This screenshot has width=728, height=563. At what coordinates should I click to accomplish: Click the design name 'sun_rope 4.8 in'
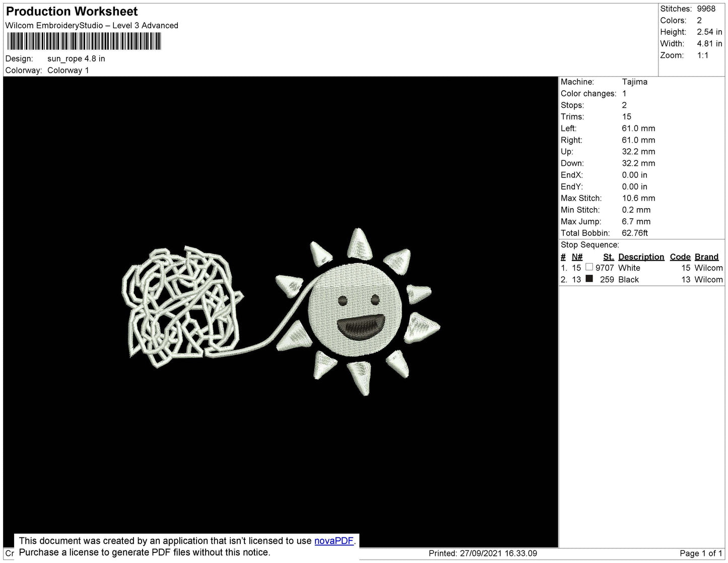click(76, 58)
